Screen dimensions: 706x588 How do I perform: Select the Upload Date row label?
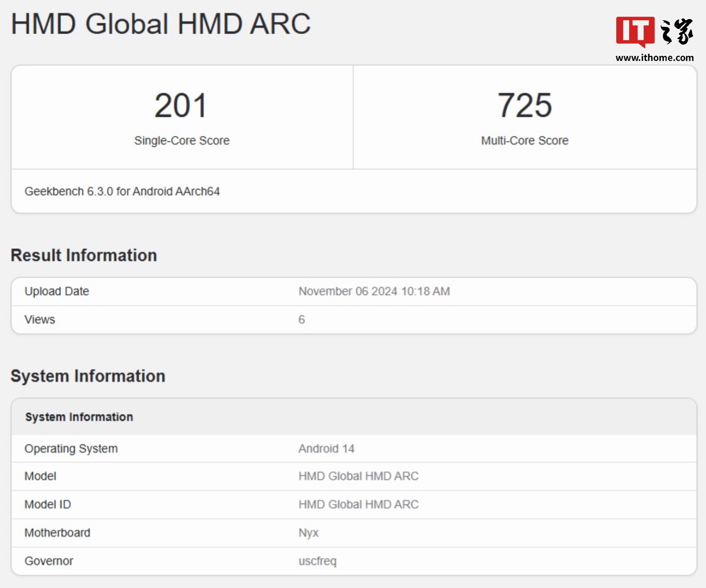(57, 291)
